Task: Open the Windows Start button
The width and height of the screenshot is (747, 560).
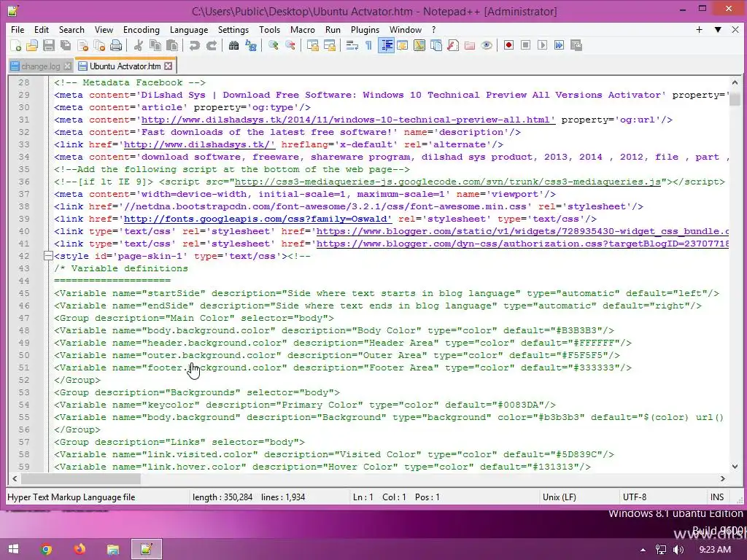Action: (13, 549)
